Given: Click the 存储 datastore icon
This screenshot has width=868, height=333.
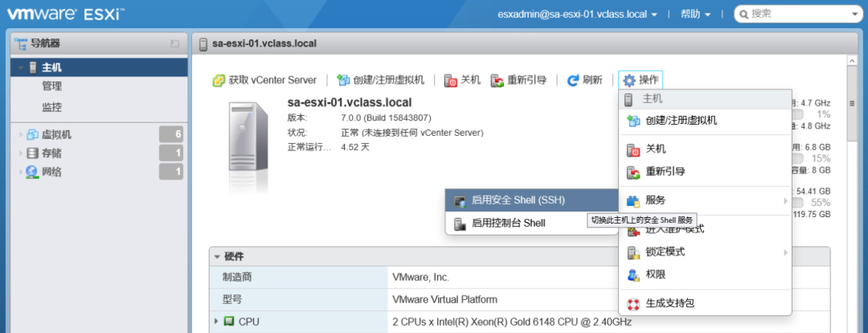Looking at the screenshot, I should [x=33, y=153].
